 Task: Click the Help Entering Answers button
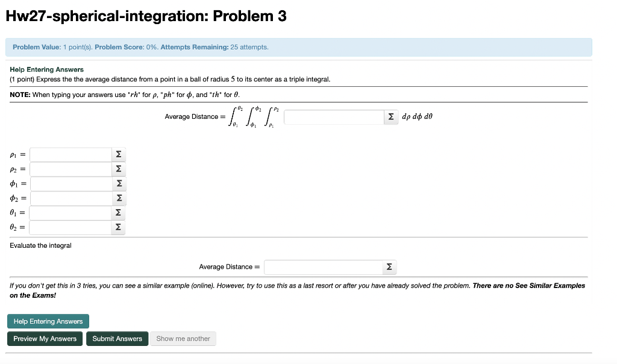coord(48,321)
